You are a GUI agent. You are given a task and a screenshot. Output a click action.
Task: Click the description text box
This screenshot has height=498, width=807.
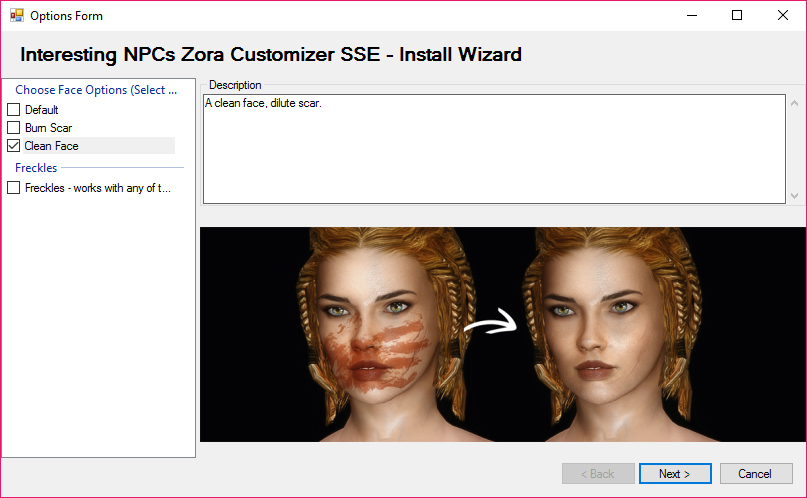click(x=494, y=149)
